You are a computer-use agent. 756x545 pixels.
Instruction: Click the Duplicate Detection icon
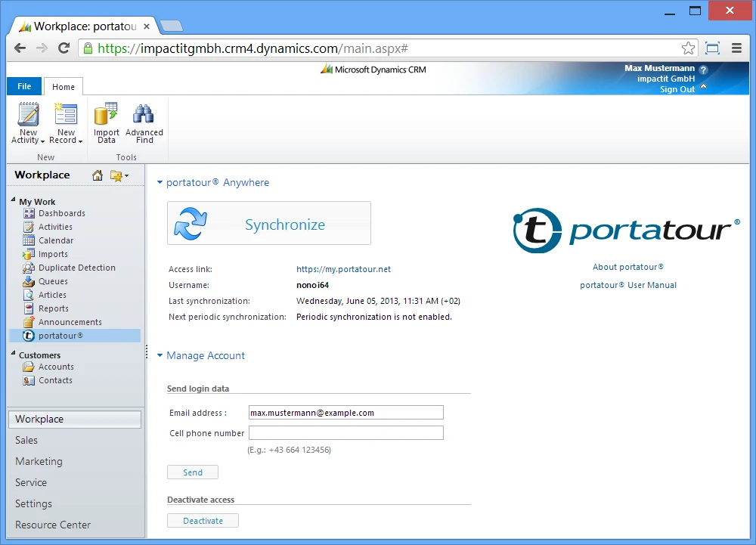tap(29, 268)
